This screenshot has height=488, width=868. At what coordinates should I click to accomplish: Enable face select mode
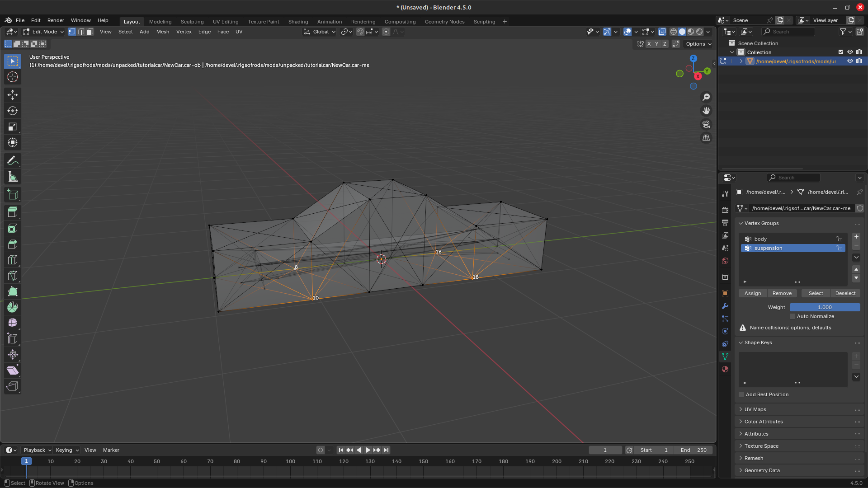90,32
